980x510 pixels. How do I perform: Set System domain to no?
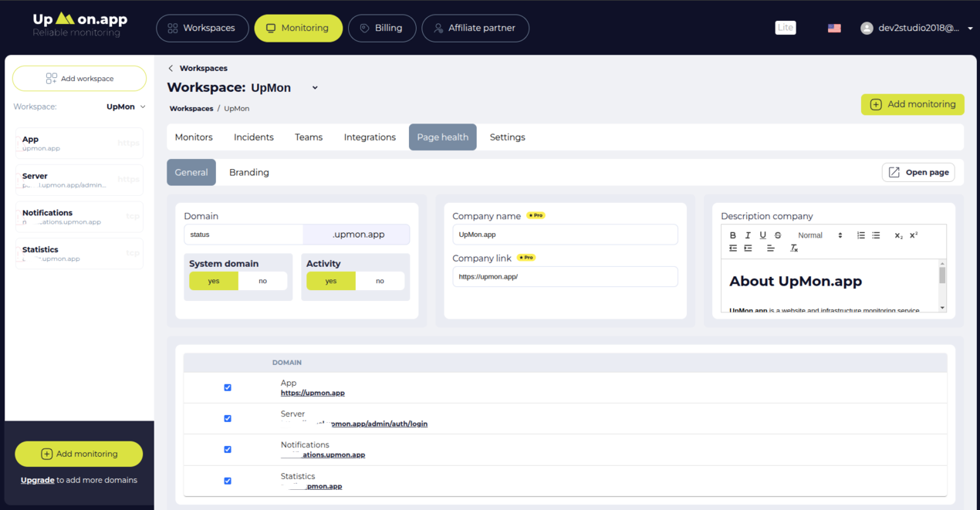click(262, 281)
